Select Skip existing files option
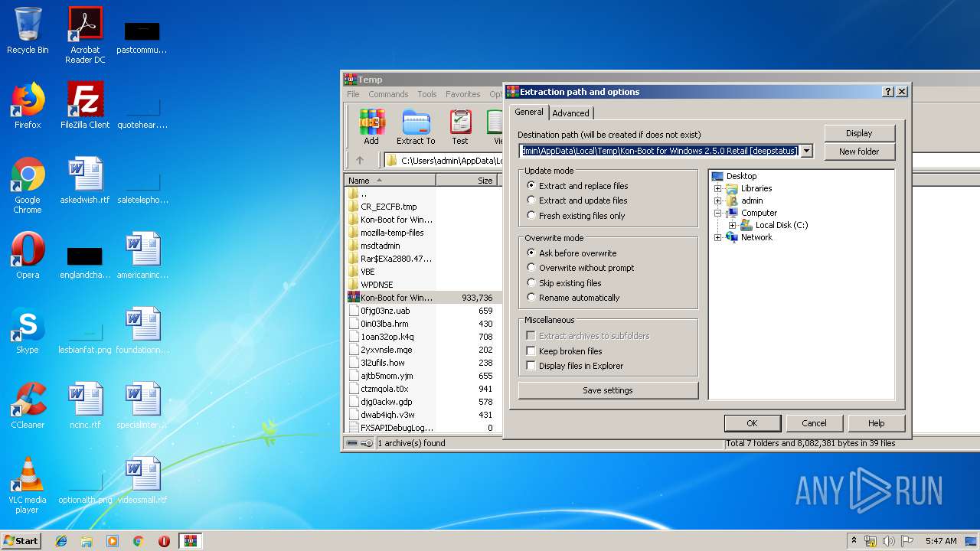Viewport: 980px width, 551px height. click(563, 283)
